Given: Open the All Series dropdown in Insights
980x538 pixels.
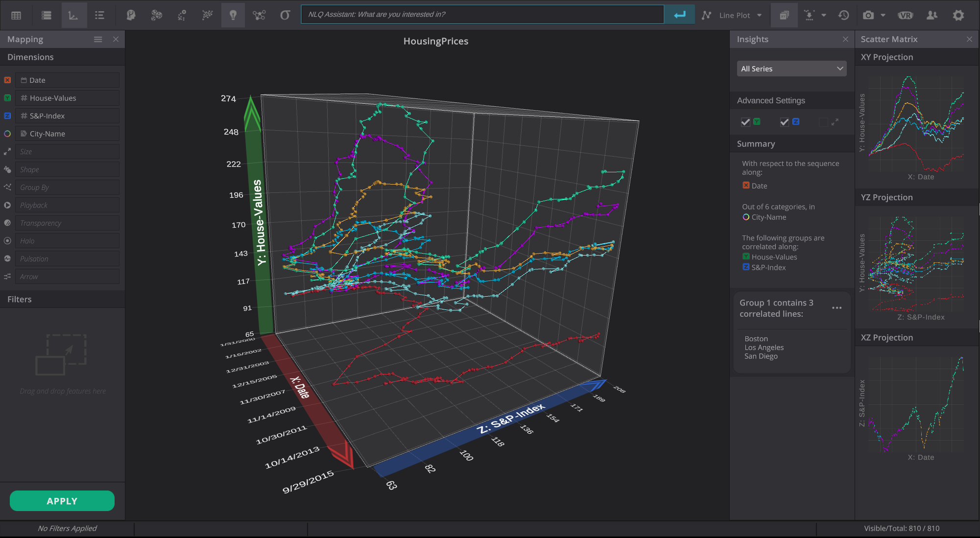Looking at the screenshot, I should [x=791, y=69].
